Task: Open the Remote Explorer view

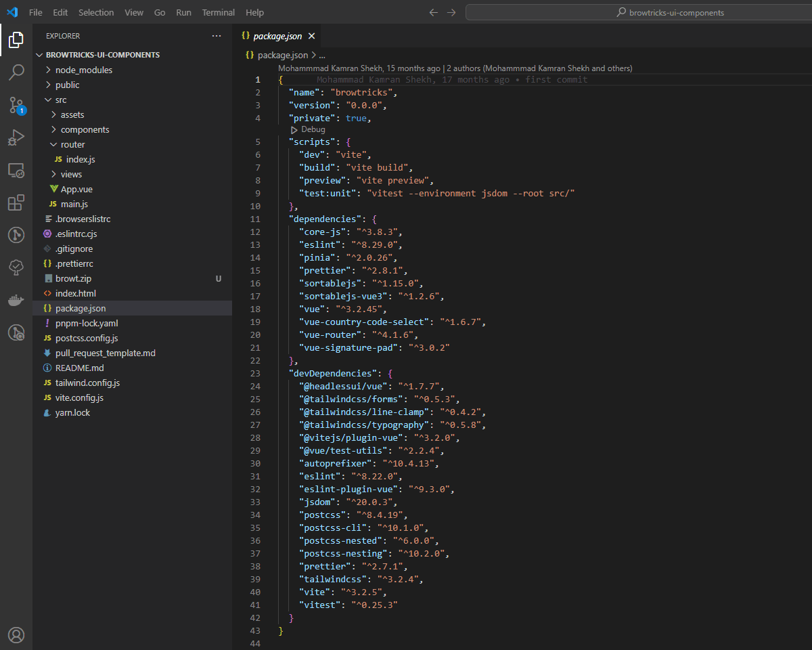Action: [x=16, y=170]
